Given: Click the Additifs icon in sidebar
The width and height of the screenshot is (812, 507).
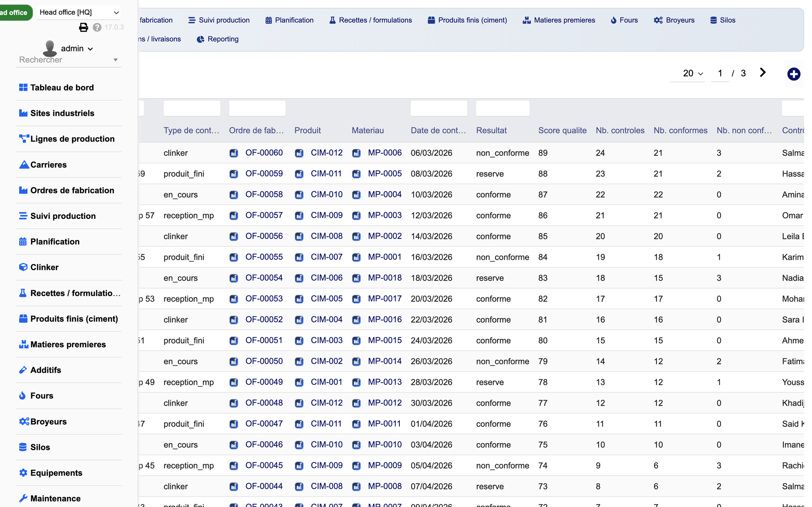Looking at the screenshot, I should (x=23, y=370).
